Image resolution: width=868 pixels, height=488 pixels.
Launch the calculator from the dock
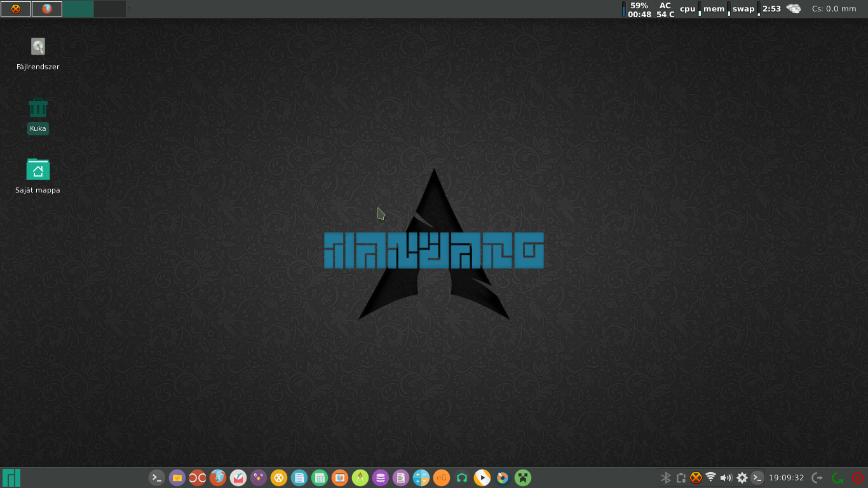click(x=421, y=478)
